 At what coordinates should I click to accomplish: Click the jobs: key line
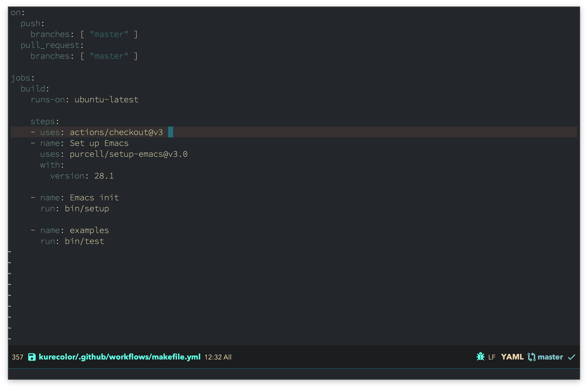(x=22, y=78)
